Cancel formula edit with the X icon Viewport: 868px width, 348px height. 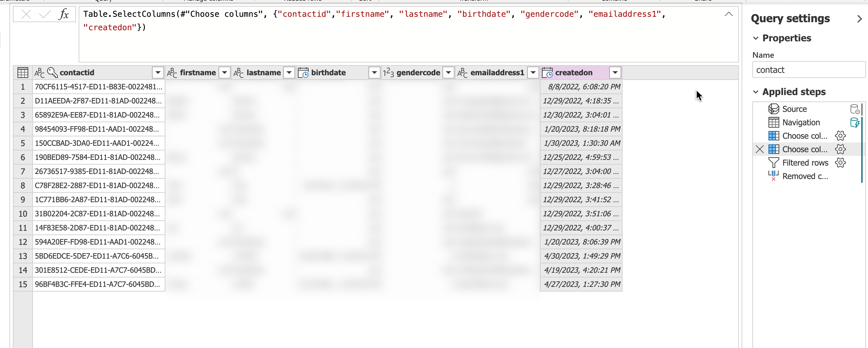coord(26,14)
